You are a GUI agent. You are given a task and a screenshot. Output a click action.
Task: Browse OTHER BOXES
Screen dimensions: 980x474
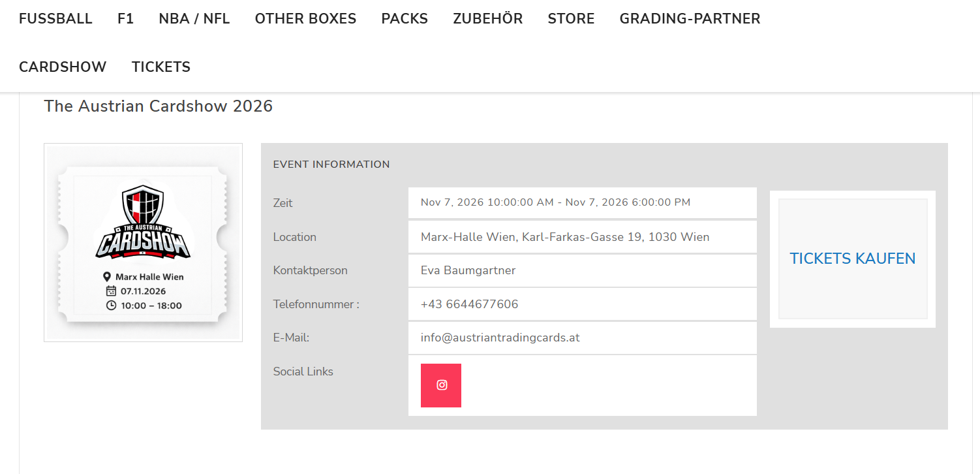click(x=305, y=18)
